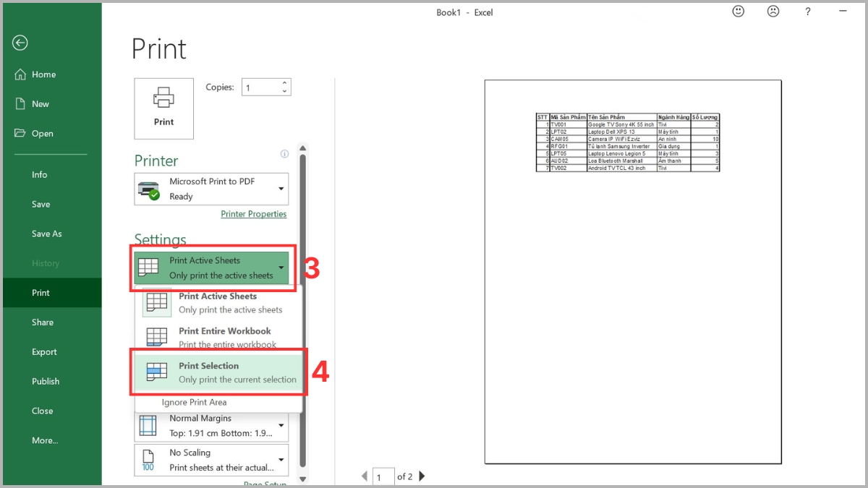Click the back arrow to leave Print view

click(x=20, y=43)
